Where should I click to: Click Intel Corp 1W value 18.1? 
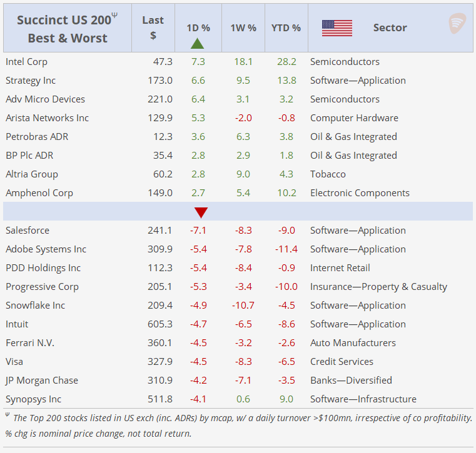point(243,62)
